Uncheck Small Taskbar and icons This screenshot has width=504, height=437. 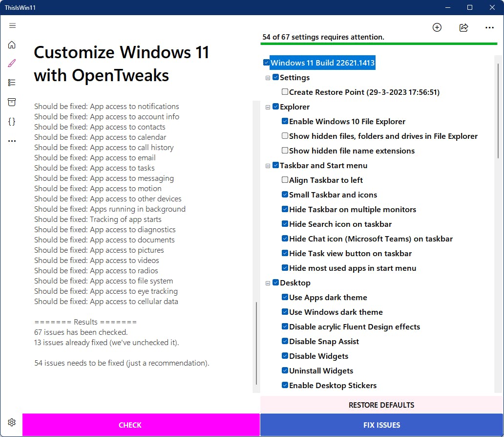click(285, 195)
